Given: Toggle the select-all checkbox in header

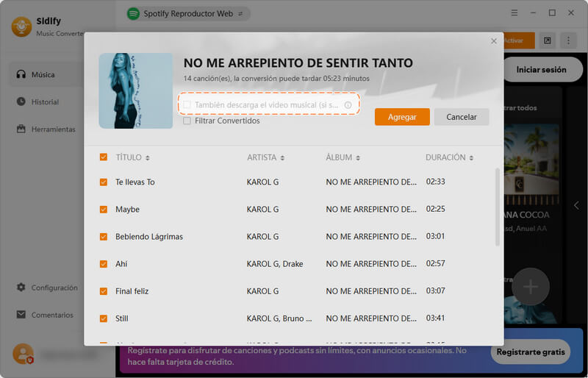Looking at the screenshot, I should [x=104, y=157].
